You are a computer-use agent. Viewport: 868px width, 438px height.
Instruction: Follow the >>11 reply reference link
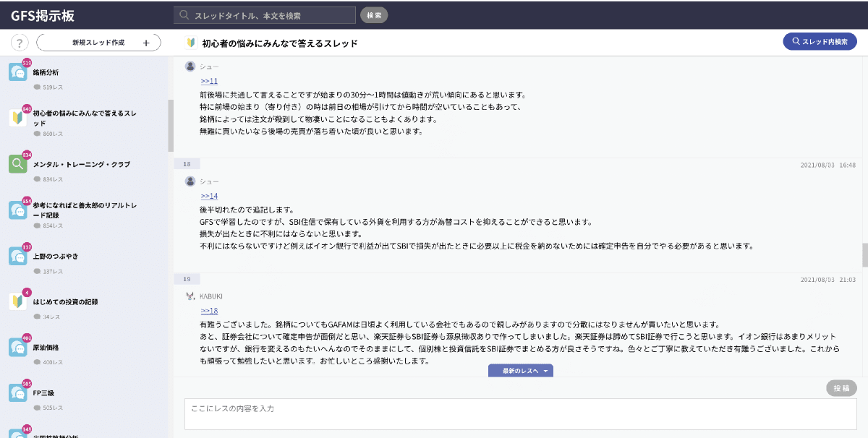[x=209, y=81]
